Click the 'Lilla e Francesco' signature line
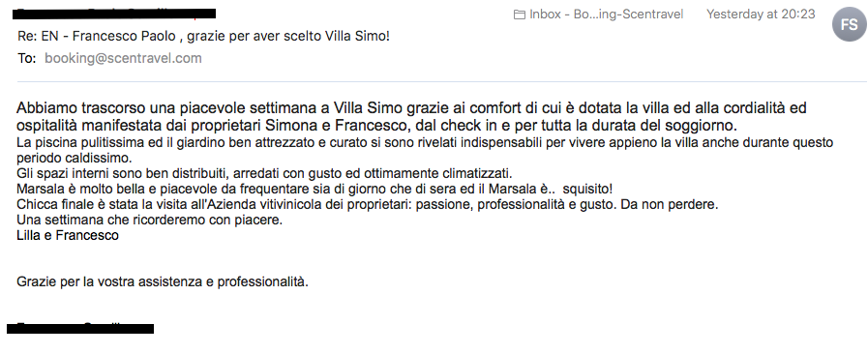 click(68, 235)
